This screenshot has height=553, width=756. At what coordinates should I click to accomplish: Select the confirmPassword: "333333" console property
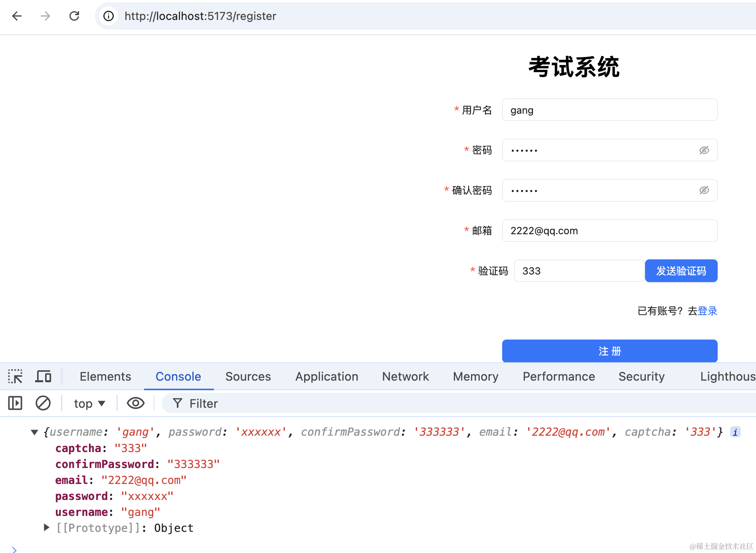point(137,464)
